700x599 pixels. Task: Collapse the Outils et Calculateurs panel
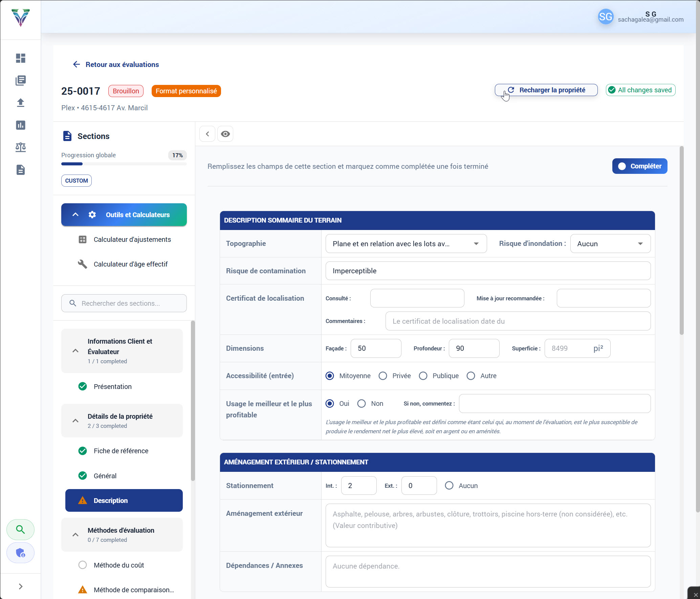coord(75,215)
